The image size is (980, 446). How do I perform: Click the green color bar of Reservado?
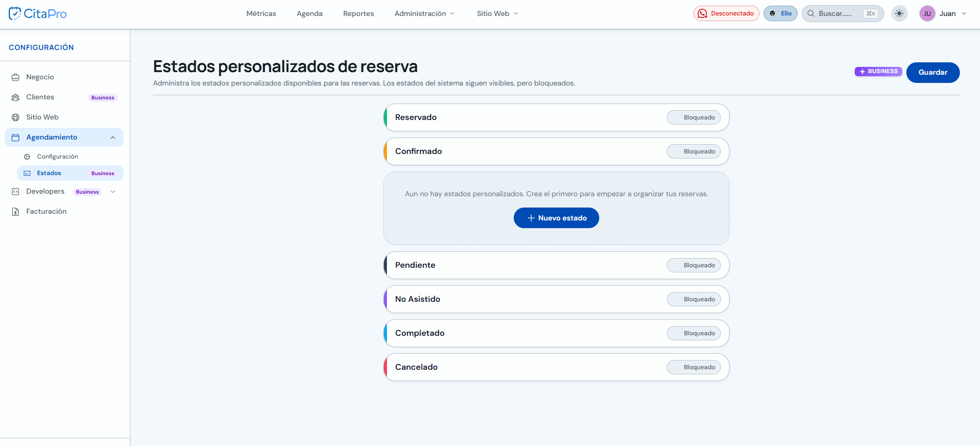pos(385,117)
